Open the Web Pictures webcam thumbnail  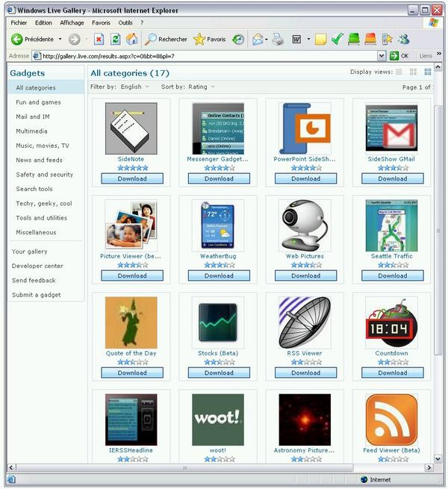pos(305,225)
